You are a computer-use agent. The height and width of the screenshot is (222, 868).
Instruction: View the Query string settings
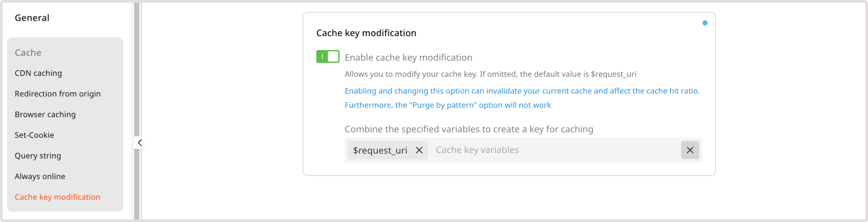38,156
